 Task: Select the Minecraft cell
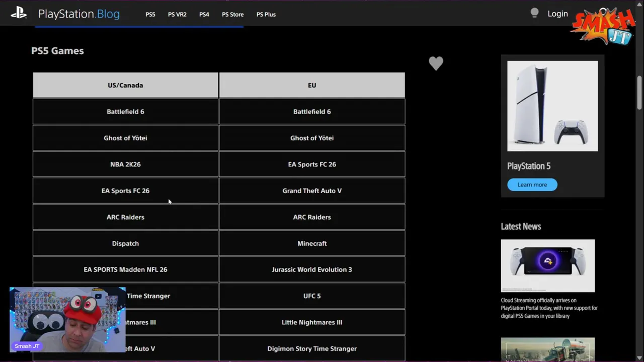click(312, 243)
